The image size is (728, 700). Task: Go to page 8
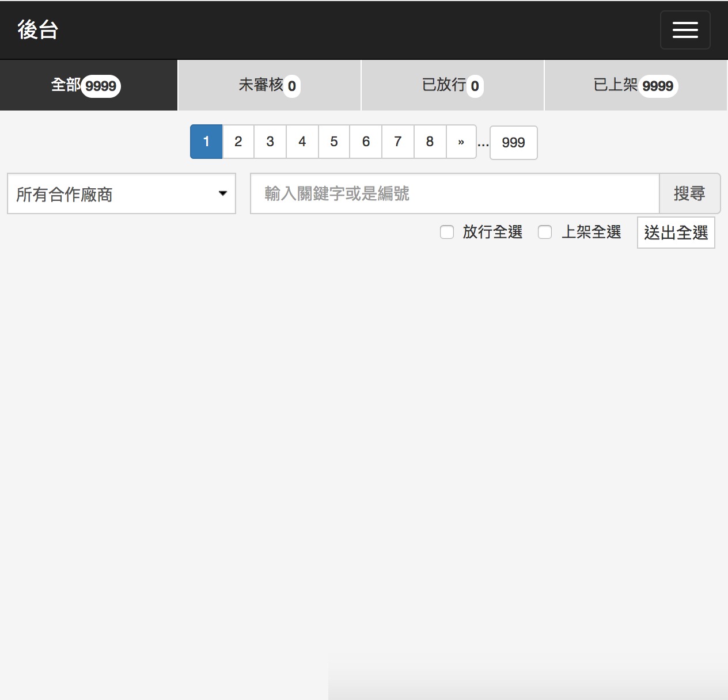coord(430,142)
